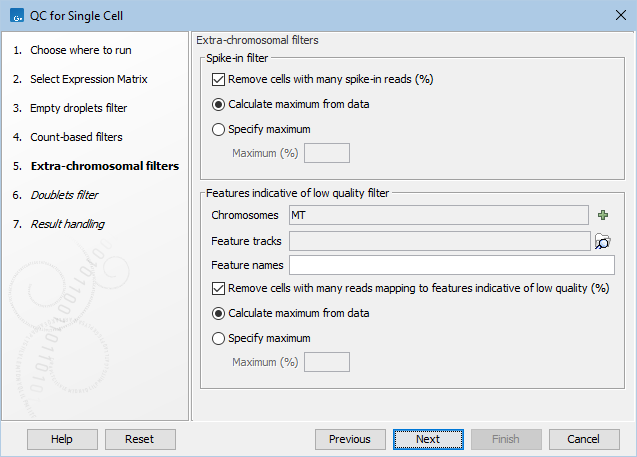This screenshot has width=637, height=457.
Task: Go to Choose where to run step
Action: pyautogui.click(x=80, y=50)
